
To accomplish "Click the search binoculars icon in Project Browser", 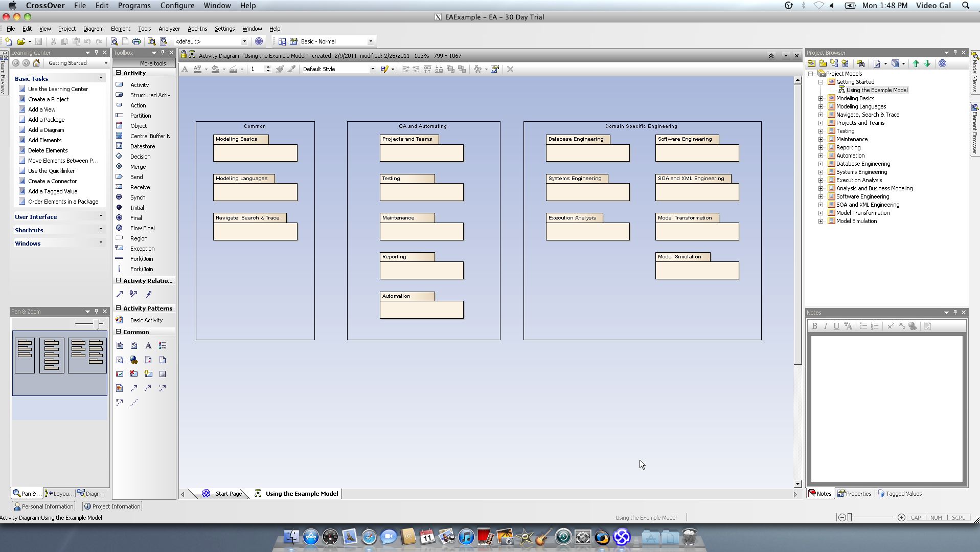I will 861,63.
